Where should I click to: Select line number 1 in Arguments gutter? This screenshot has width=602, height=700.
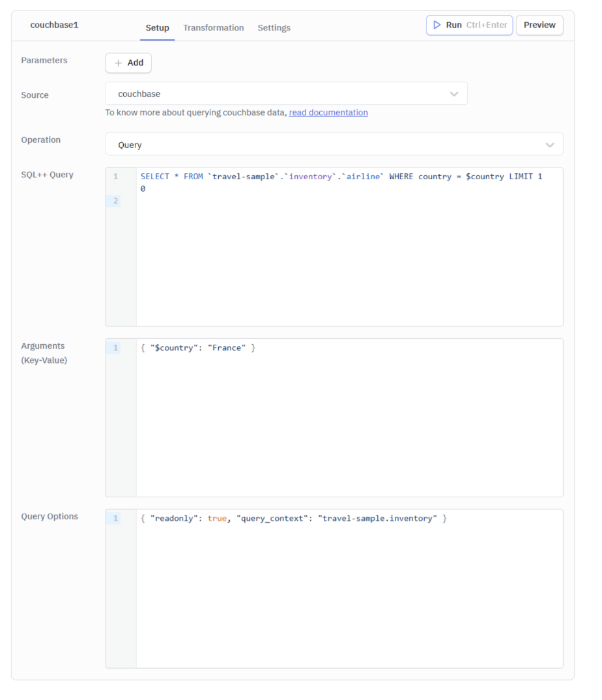coord(115,348)
